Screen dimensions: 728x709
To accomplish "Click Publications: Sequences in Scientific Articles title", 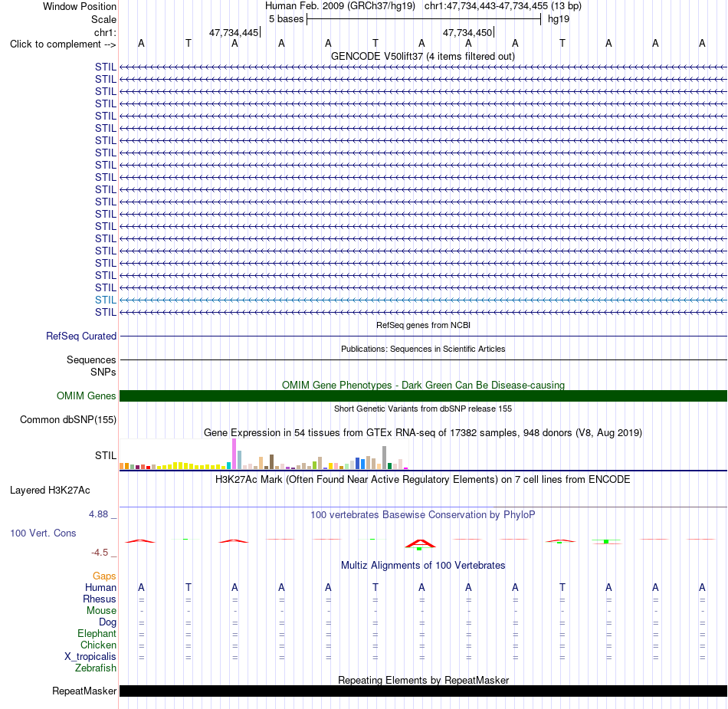I will click(x=423, y=349).
